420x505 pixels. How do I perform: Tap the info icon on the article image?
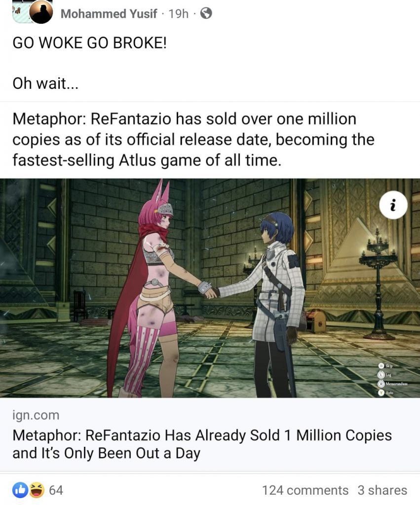393,205
